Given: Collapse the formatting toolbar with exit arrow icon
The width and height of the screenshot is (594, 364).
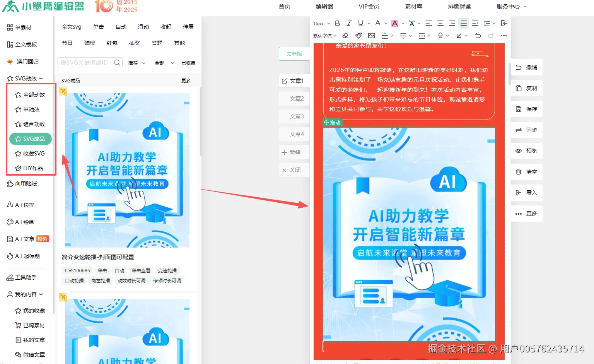Looking at the screenshot, I should [x=504, y=23].
